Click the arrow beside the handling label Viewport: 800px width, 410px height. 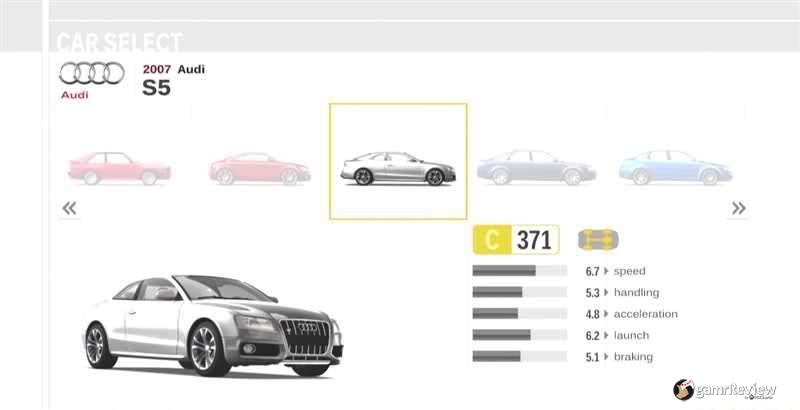[x=606, y=292]
